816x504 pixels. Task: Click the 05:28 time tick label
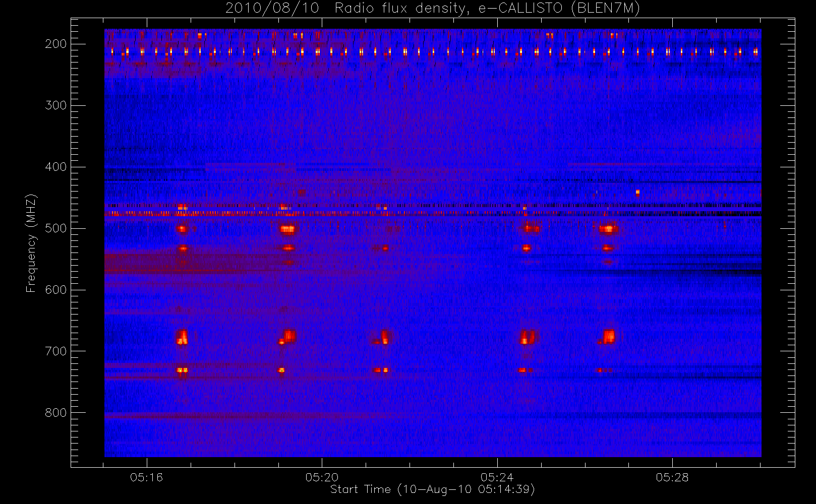tap(672, 477)
